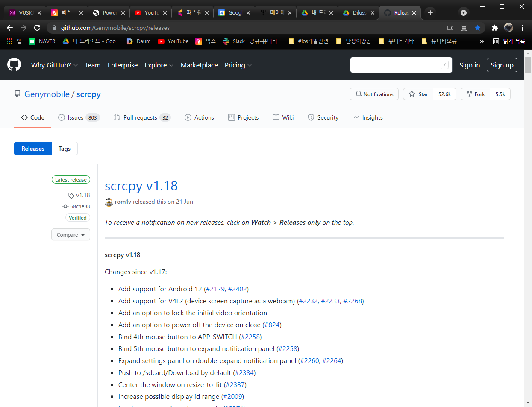Bookmark this page with the star icon
This screenshot has width=532, height=407.
click(x=478, y=28)
